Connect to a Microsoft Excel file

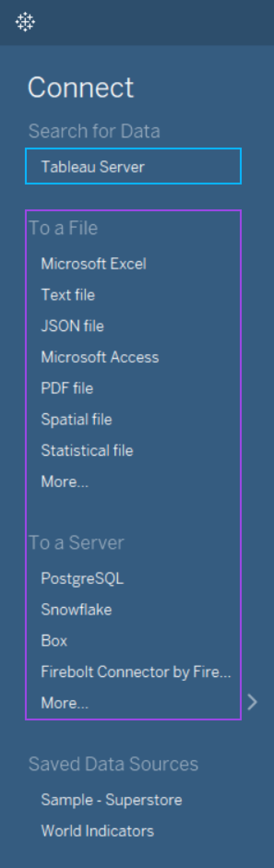pyautogui.click(x=93, y=264)
